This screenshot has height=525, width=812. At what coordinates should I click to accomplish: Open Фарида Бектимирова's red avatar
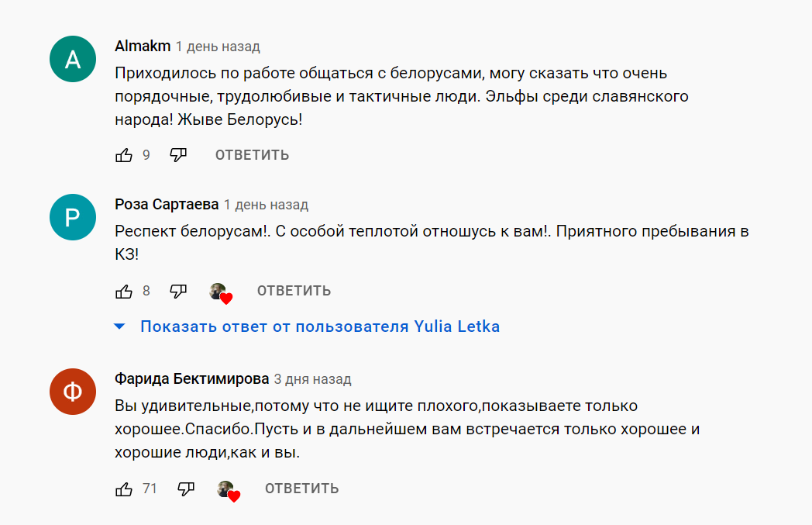click(x=72, y=392)
